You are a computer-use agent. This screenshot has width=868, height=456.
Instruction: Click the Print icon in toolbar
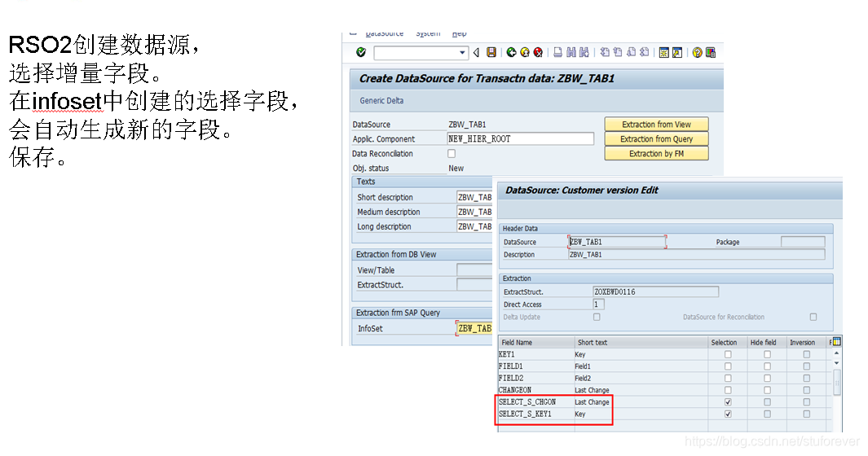558,52
